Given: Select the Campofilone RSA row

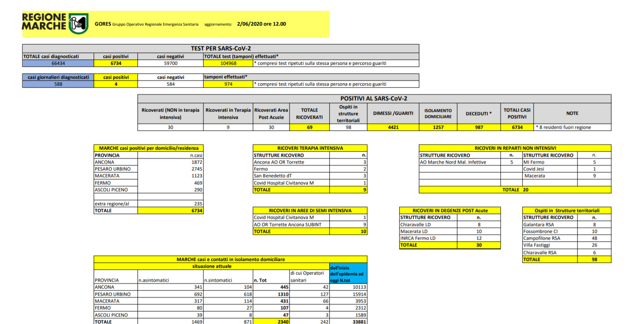Looking at the screenshot, I should (567, 238).
